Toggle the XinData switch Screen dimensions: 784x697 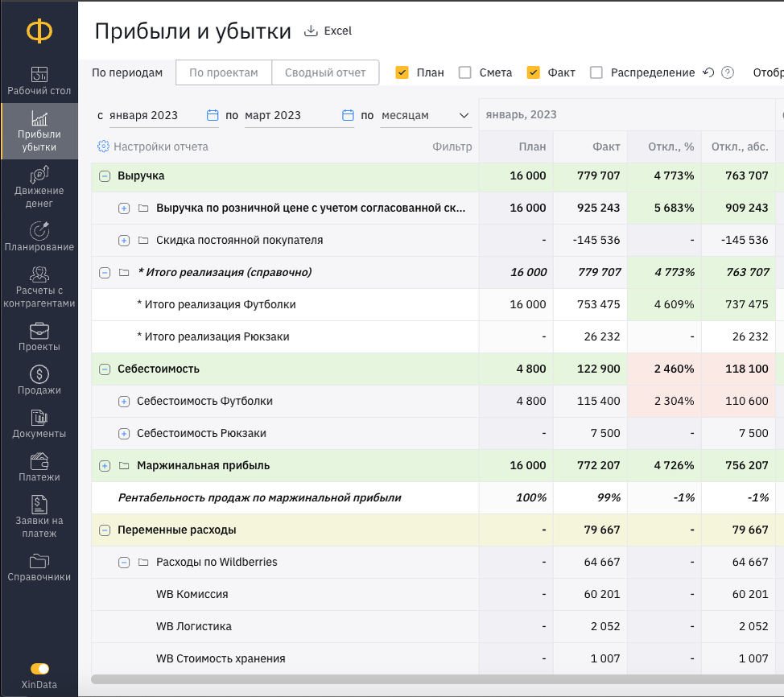(39, 669)
